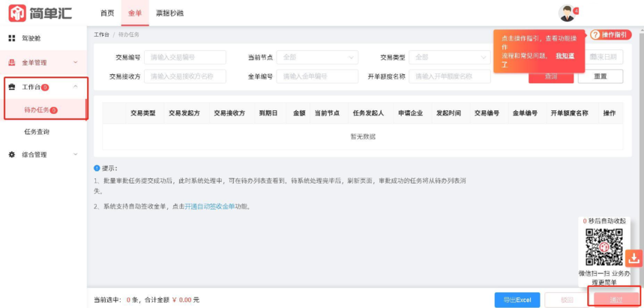This screenshot has width=644, height=308.
Task: Click the 重置 reset button
Action: [601, 76]
